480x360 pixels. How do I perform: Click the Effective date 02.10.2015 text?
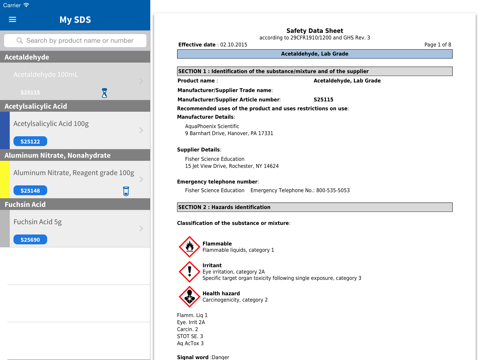point(213,45)
